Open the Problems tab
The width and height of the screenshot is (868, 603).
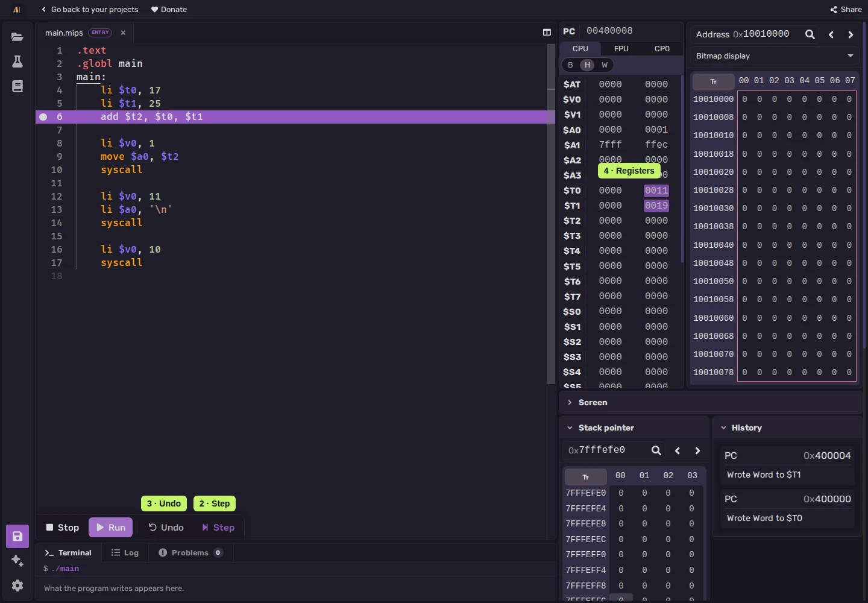pyautogui.click(x=190, y=552)
